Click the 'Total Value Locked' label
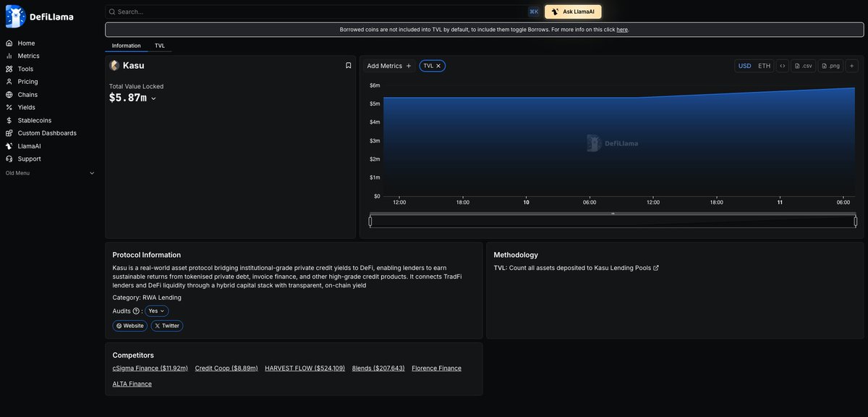 136,86
